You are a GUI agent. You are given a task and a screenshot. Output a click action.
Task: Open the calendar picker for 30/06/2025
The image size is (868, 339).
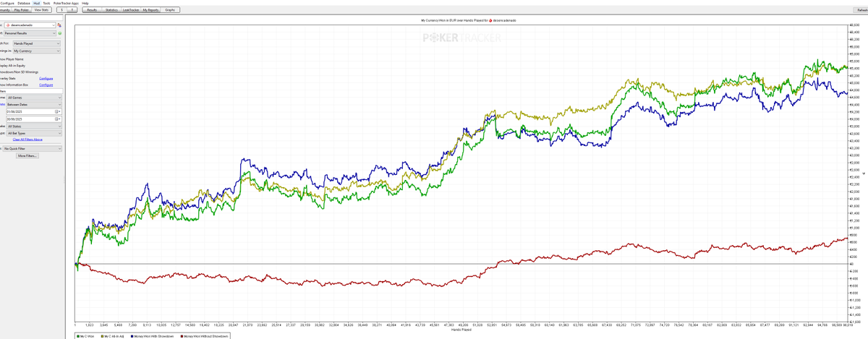pos(57,119)
